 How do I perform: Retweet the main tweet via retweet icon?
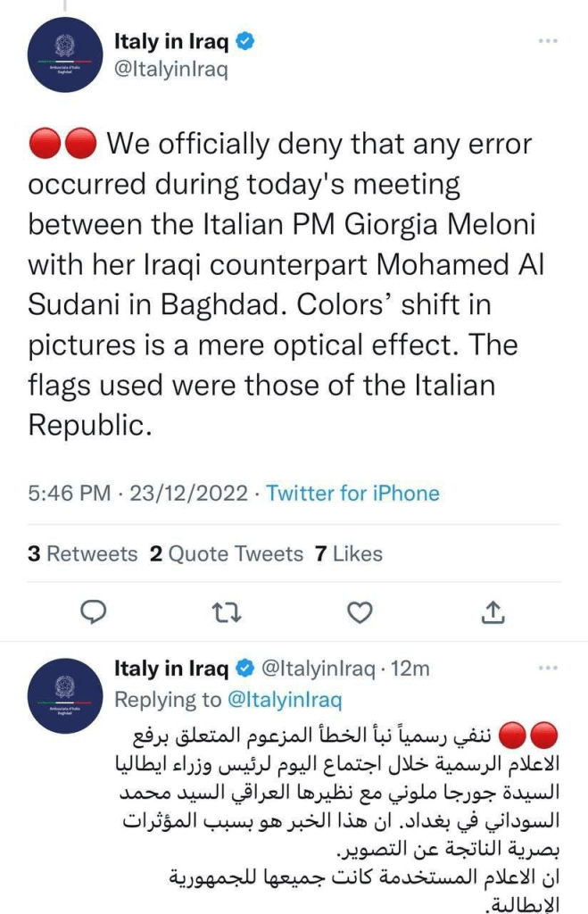tap(227, 611)
